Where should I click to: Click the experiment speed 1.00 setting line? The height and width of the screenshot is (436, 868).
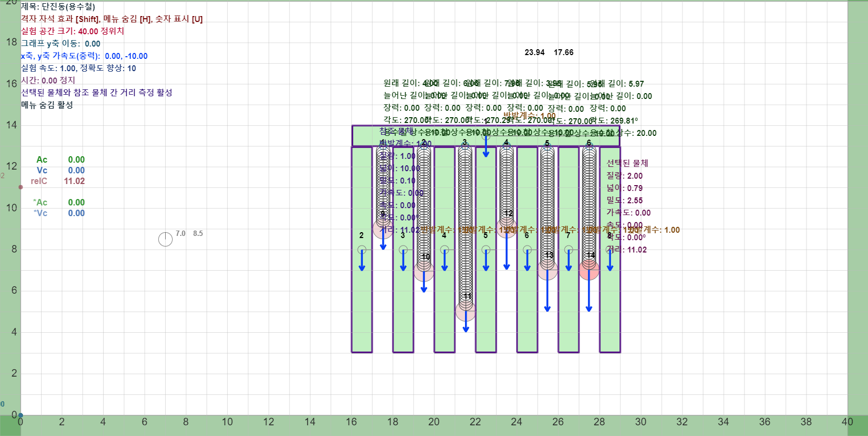coord(79,68)
